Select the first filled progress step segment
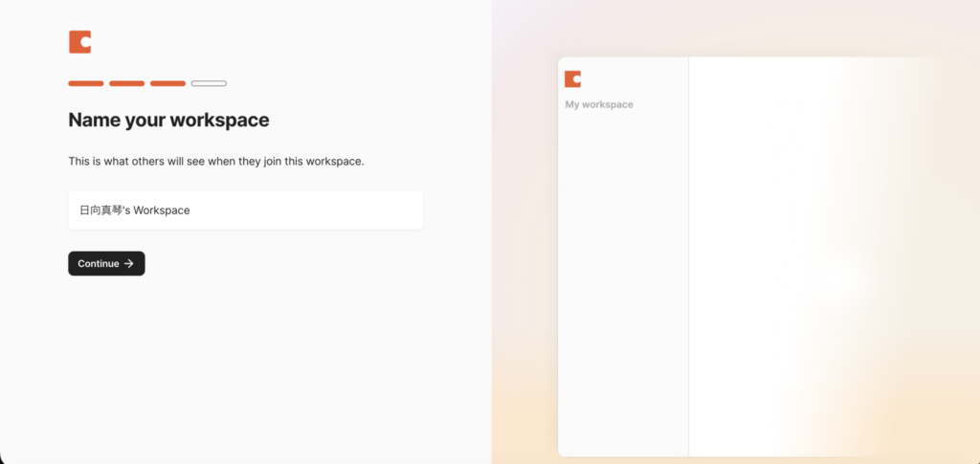The image size is (980, 464). [86, 83]
